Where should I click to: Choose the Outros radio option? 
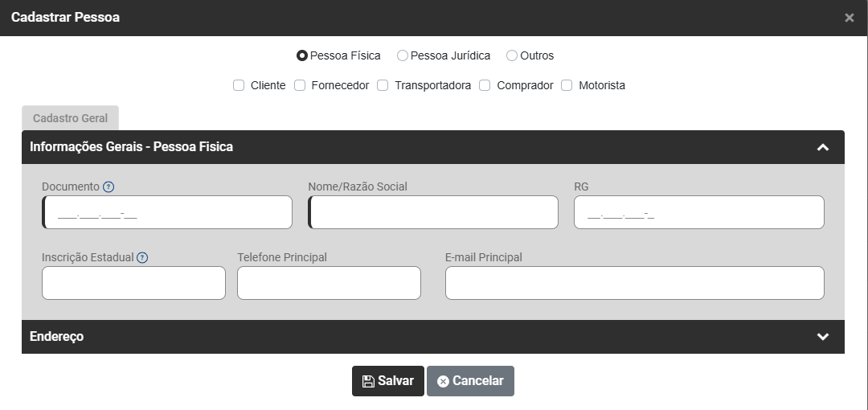[512, 56]
